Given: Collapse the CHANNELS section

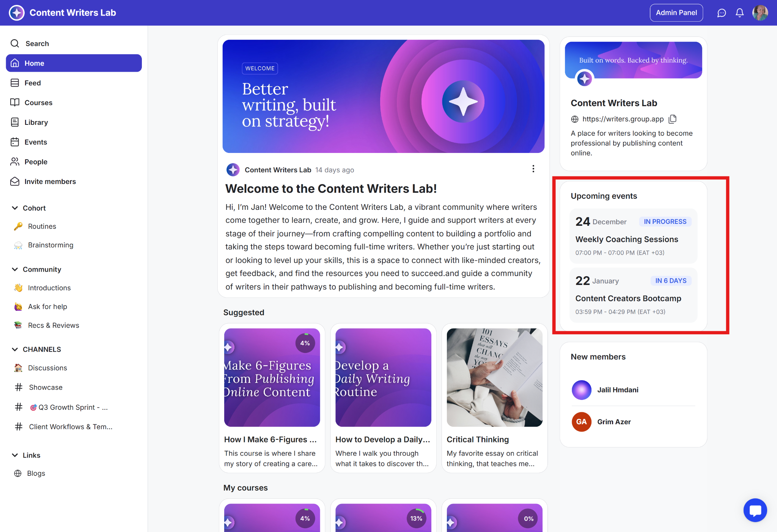Looking at the screenshot, I should point(15,349).
